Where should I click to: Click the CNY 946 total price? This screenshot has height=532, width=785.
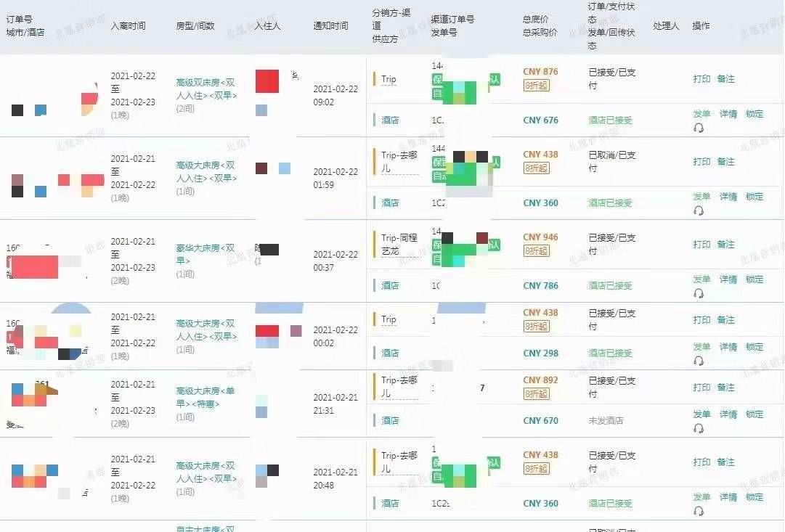click(540, 237)
